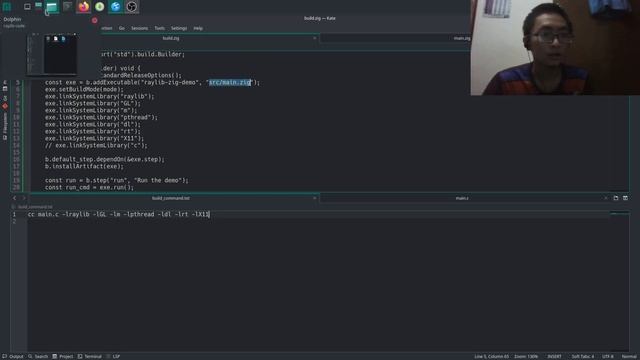Click the commented linkSystemLibrary("c") line

click(x=96, y=145)
